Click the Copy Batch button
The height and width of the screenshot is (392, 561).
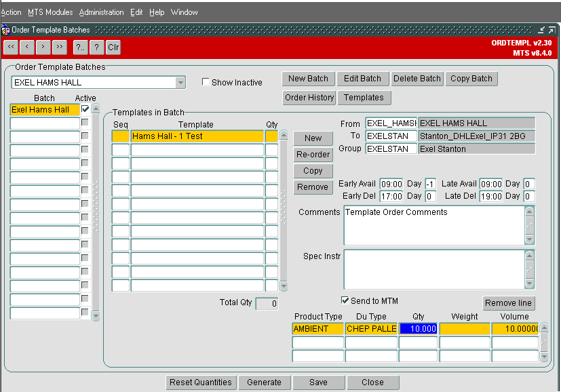(471, 79)
